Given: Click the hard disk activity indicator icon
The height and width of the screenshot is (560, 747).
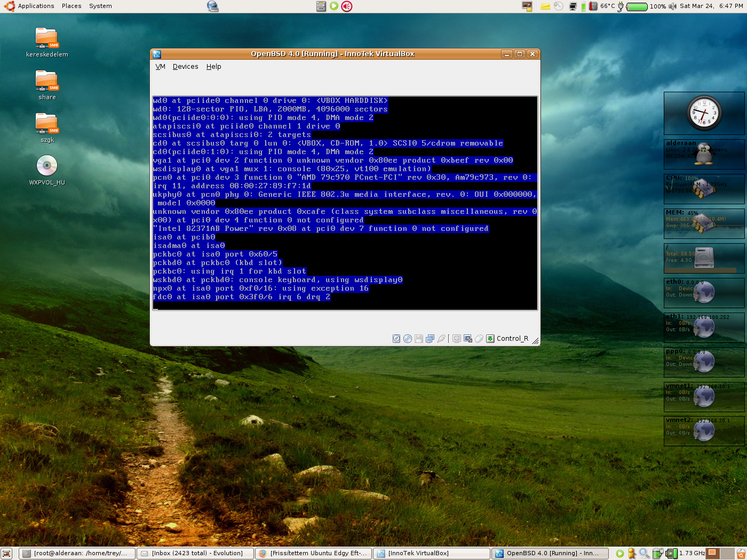Looking at the screenshot, I should click(x=396, y=339).
